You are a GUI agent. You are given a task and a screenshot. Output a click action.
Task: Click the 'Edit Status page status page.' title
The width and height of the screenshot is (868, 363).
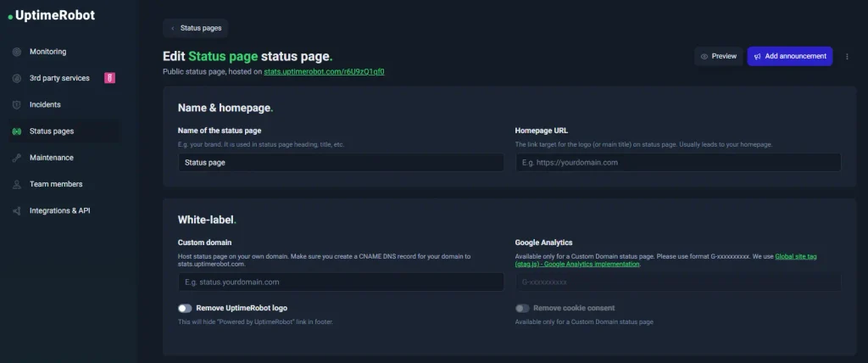point(248,57)
